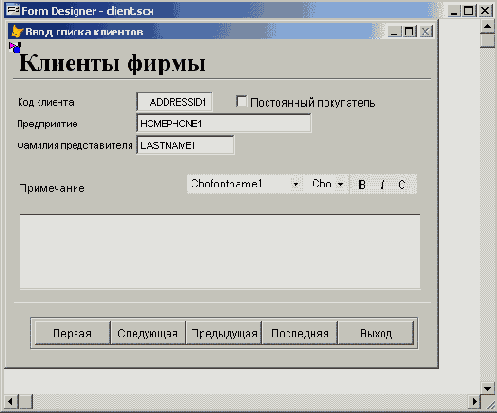Select the Примечание label

coord(52,188)
